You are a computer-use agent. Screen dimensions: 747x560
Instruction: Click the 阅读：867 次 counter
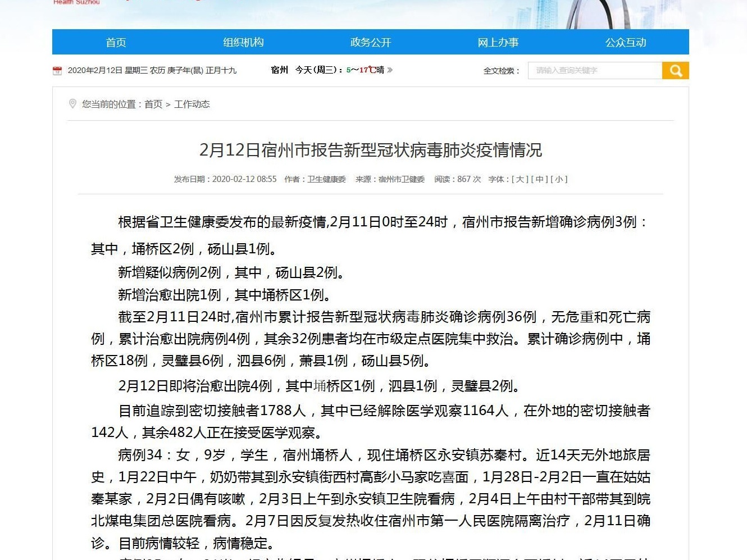pyautogui.click(x=457, y=179)
